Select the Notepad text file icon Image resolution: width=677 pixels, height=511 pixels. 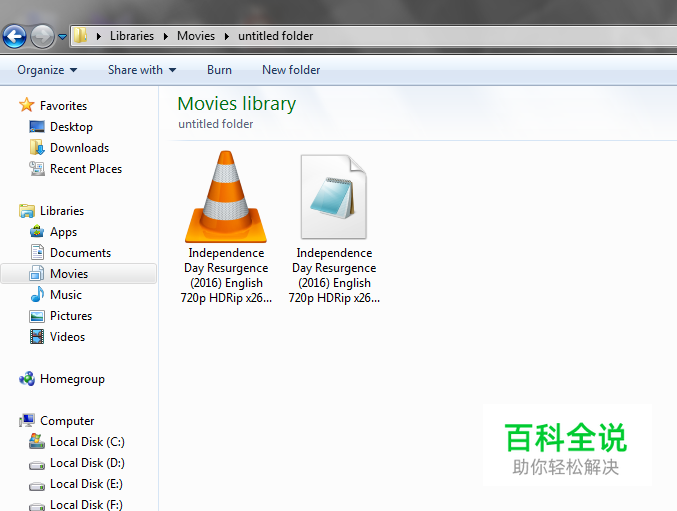333,196
